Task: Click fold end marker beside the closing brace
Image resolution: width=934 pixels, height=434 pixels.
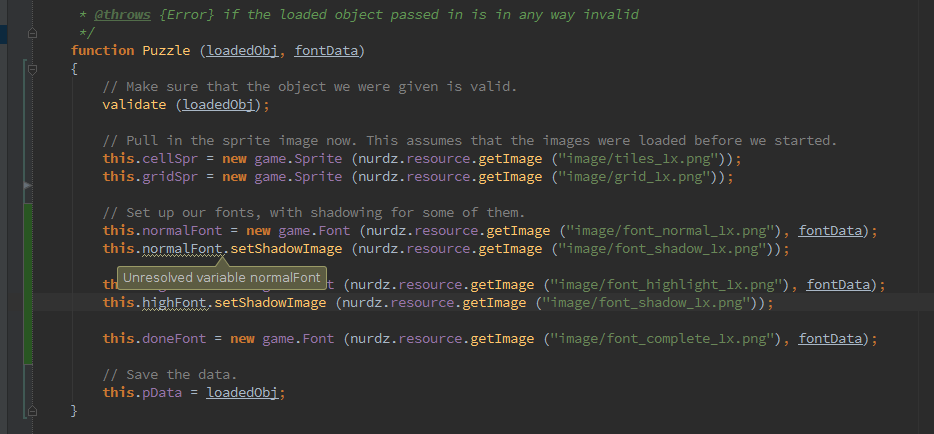Action: coord(32,410)
